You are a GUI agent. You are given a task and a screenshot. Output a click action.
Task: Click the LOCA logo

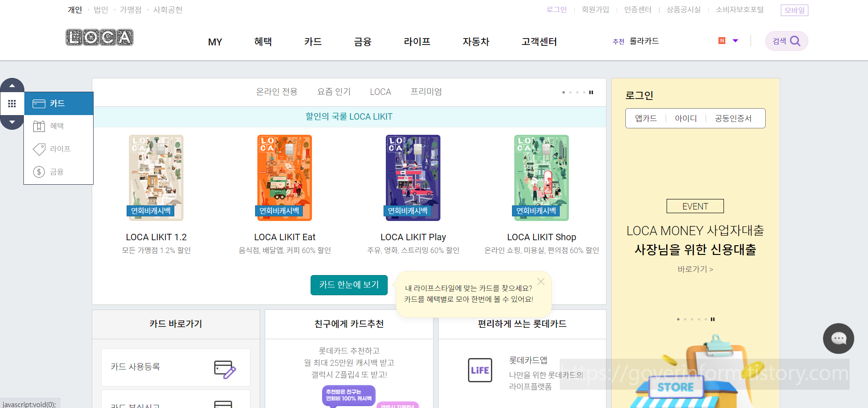pos(100,38)
